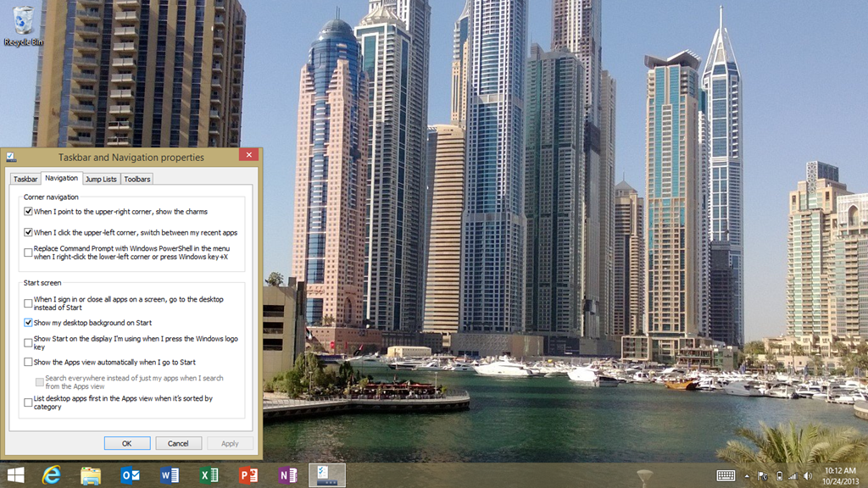The width and height of the screenshot is (868, 488).
Task: Enable Show Start on display I'm using
Action: 28,343
